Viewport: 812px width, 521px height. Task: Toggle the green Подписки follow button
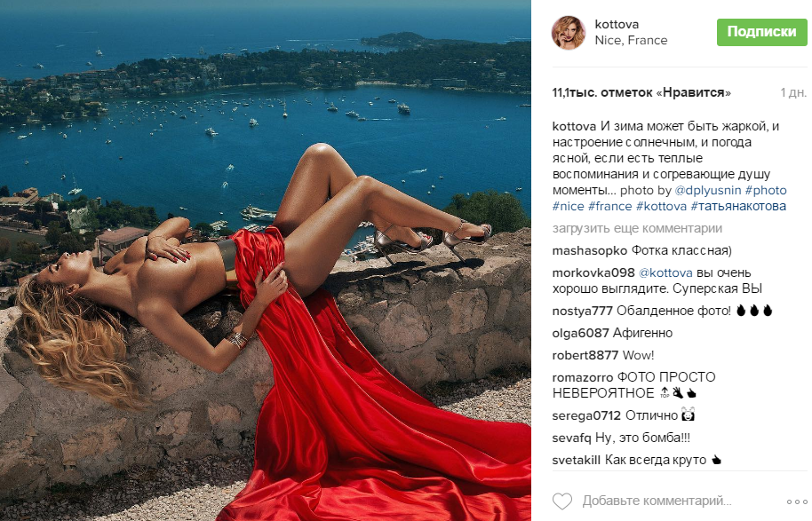click(761, 32)
